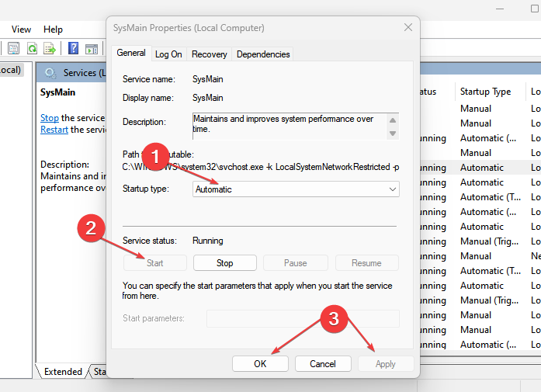Viewport: 541px width, 392px height.
Task: Switch to the Recovery tab
Action: coord(209,54)
